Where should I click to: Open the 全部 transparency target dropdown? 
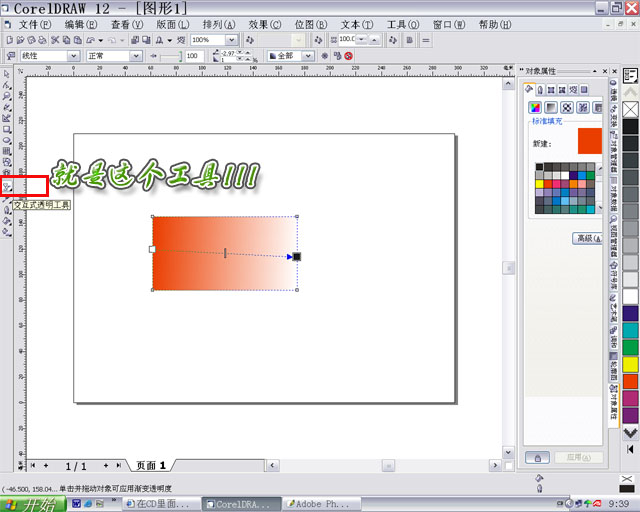point(308,56)
